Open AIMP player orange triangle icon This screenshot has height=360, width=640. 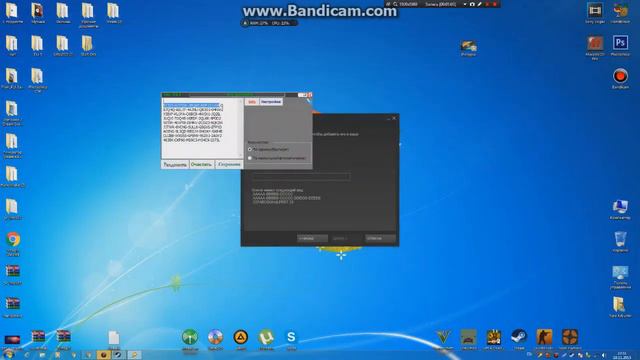[241, 337]
